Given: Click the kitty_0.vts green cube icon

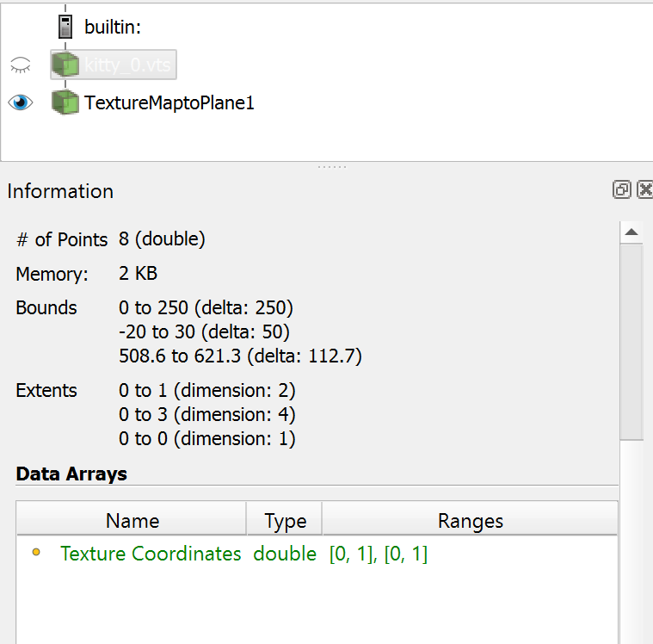Looking at the screenshot, I should click(65, 65).
